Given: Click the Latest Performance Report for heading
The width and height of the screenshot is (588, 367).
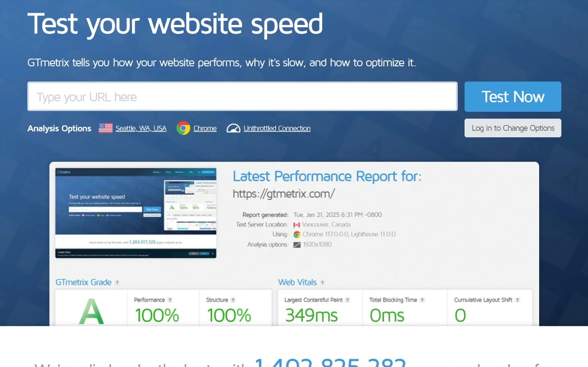Looking at the screenshot, I should coord(327,177).
